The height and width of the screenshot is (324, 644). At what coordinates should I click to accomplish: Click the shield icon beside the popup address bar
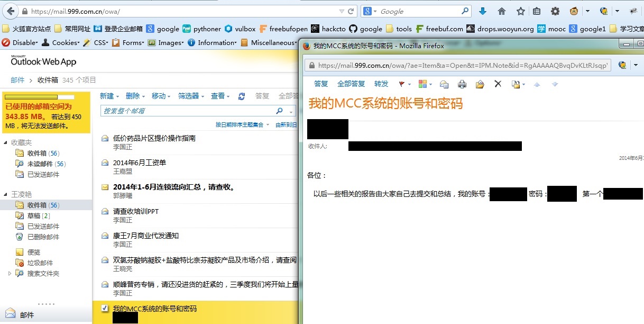click(622, 65)
